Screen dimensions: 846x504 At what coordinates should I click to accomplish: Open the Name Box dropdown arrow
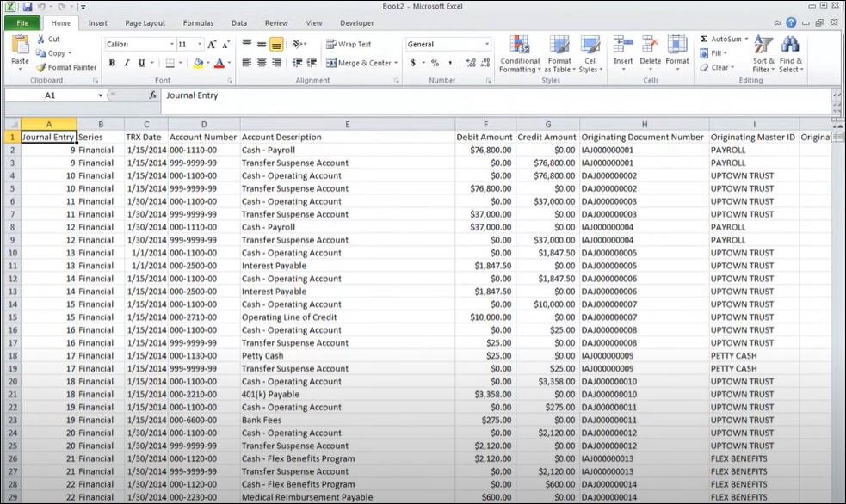pyautogui.click(x=100, y=95)
